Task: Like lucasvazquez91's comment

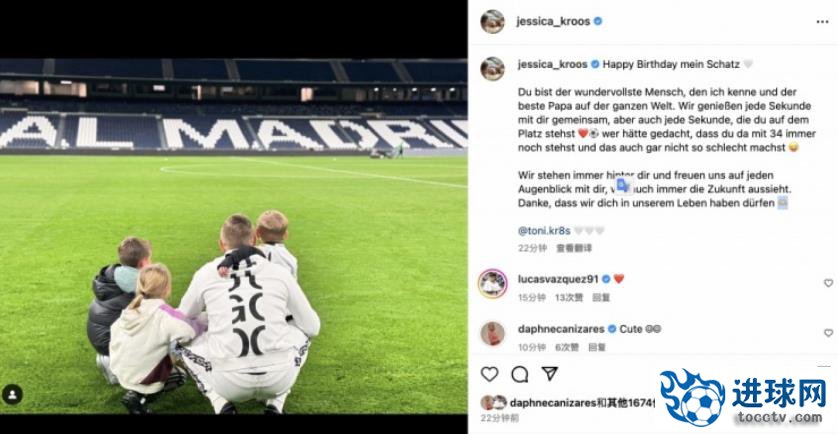Action: click(x=828, y=283)
